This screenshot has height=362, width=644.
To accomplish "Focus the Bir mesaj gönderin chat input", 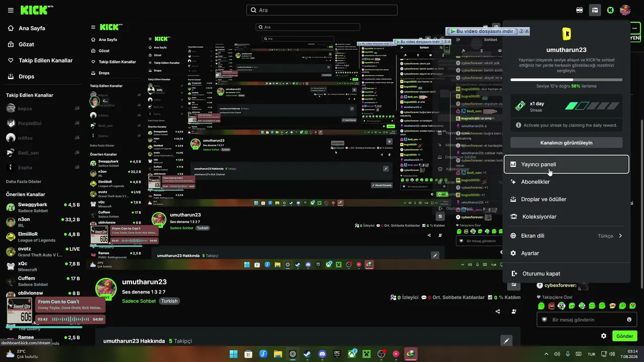I will [587, 320].
